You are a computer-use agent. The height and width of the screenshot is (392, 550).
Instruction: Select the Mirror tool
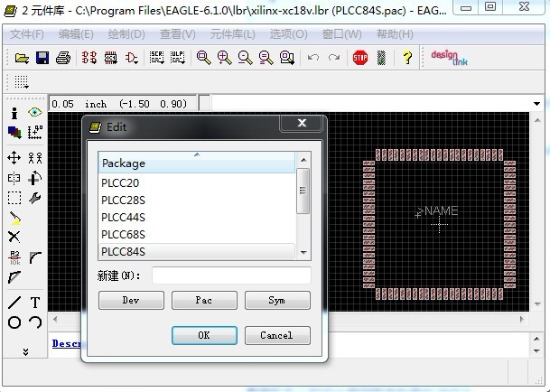pyautogui.click(x=14, y=178)
